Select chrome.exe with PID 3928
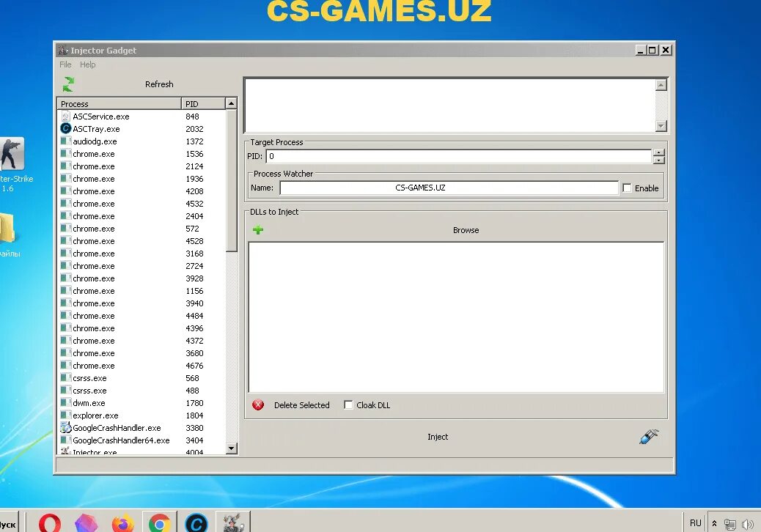The height and width of the screenshot is (532, 761). click(141, 278)
